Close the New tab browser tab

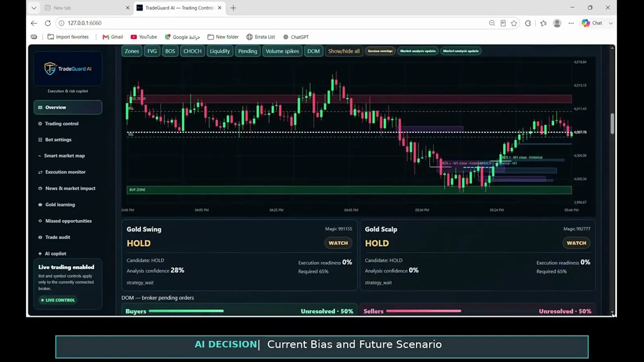coord(128,8)
